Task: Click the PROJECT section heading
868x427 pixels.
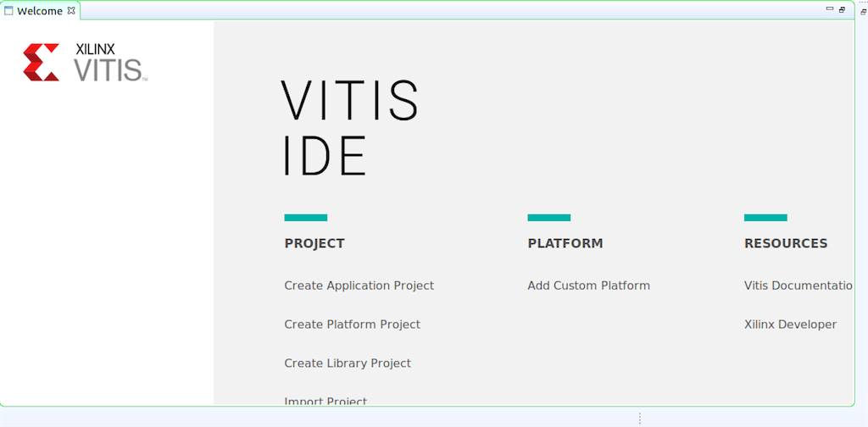Action: [x=314, y=243]
